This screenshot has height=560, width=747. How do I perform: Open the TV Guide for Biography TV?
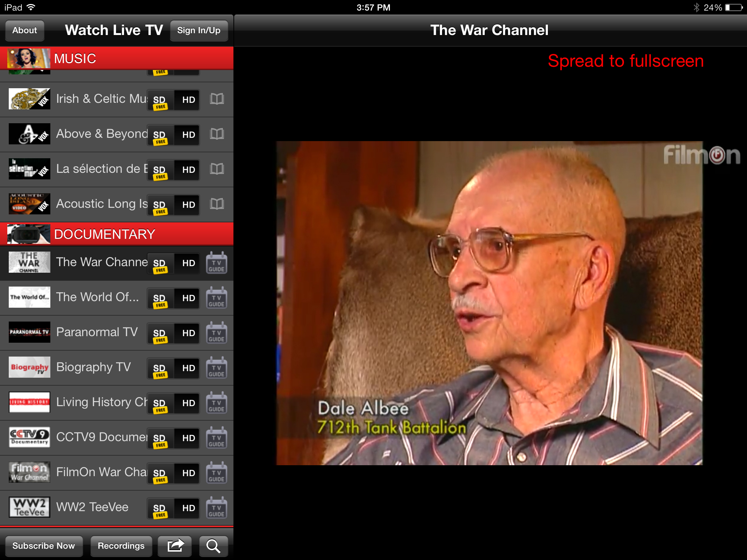216,367
